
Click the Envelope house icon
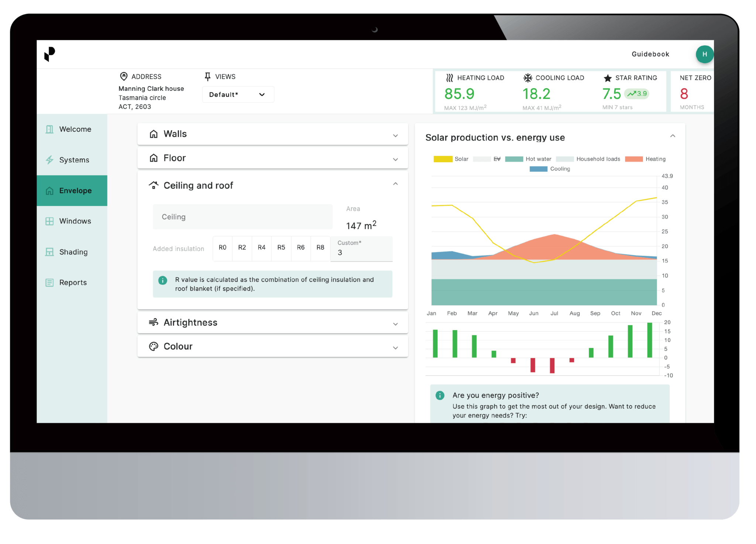[50, 191]
